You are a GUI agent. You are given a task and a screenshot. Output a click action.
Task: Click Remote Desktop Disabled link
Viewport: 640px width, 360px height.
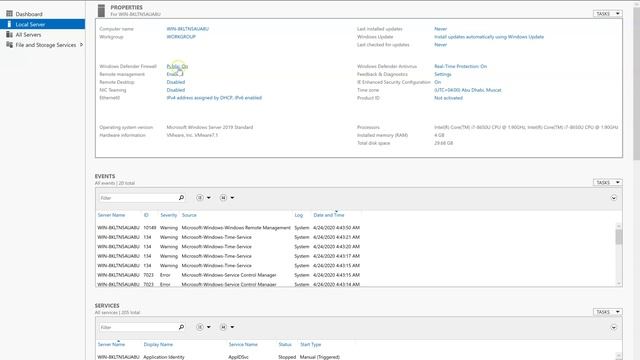click(176, 82)
